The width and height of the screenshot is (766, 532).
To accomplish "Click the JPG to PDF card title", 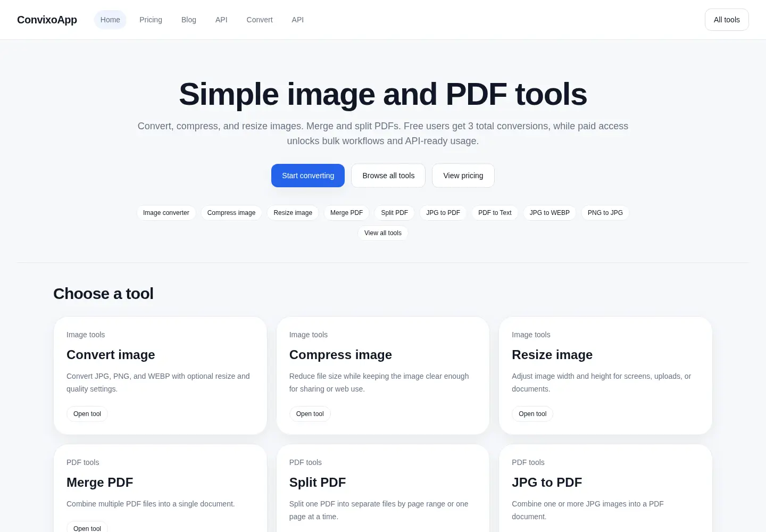I will coord(547,483).
